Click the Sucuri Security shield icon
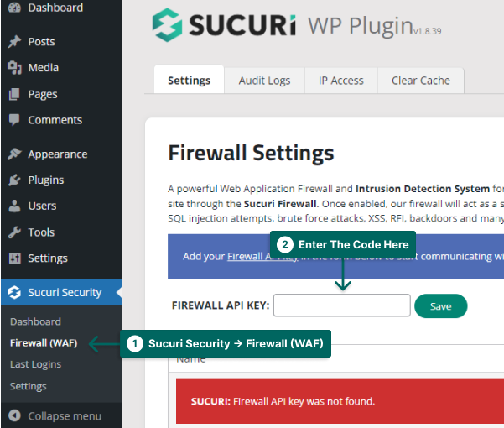Image resolution: width=504 pixels, height=428 pixels. (14, 293)
